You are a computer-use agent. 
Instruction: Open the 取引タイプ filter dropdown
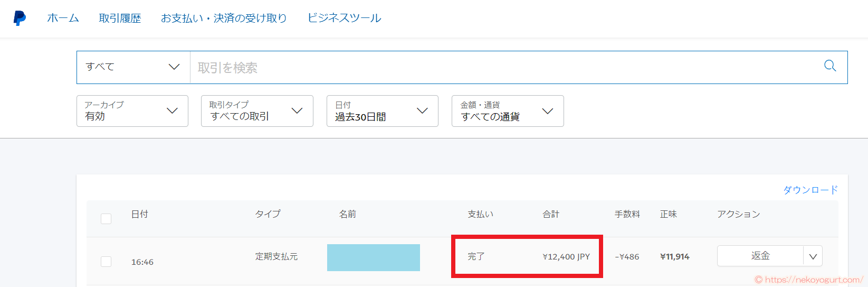(x=257, y=111)
